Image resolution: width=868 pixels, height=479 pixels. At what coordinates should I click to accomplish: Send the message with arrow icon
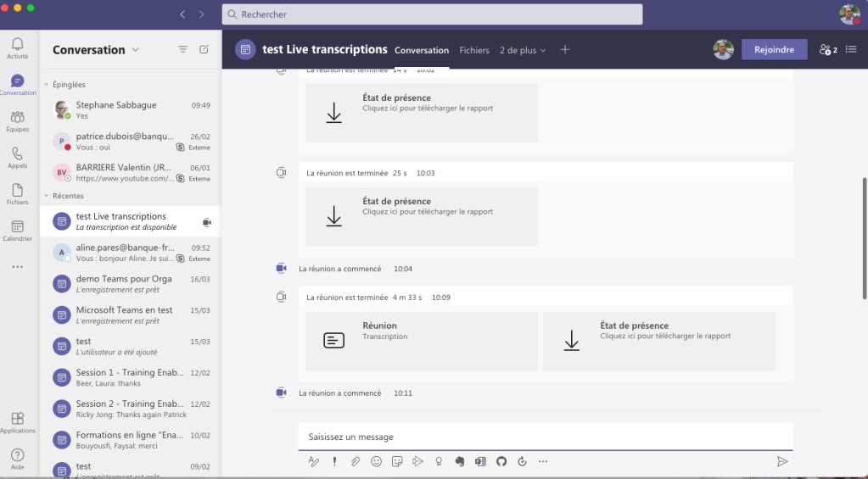click(x=781, y=461)
